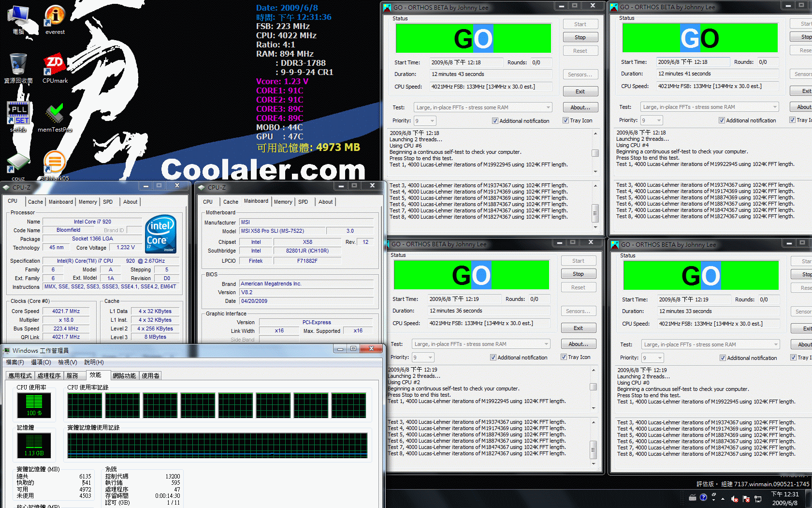Click lower log scrollbar thumb in 12:43 ORTHOS window
This screenshot has height=508, width=812.
coord(595,212)
